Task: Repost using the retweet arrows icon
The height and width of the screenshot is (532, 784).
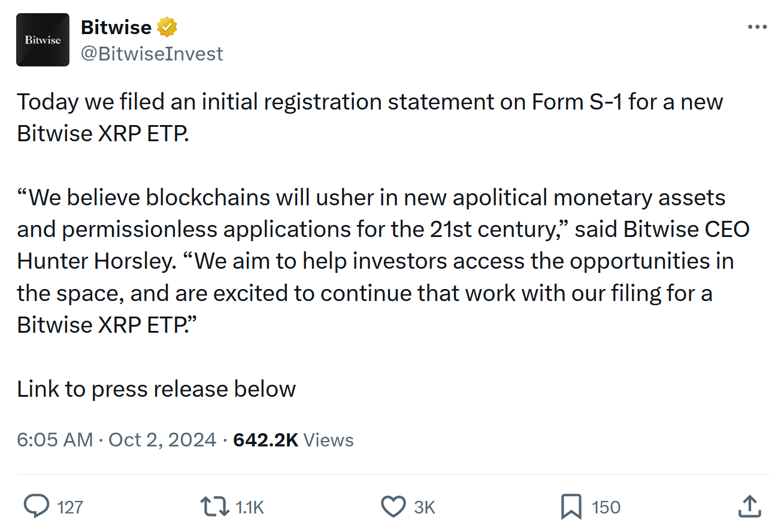Action: [x=214, y=507]
